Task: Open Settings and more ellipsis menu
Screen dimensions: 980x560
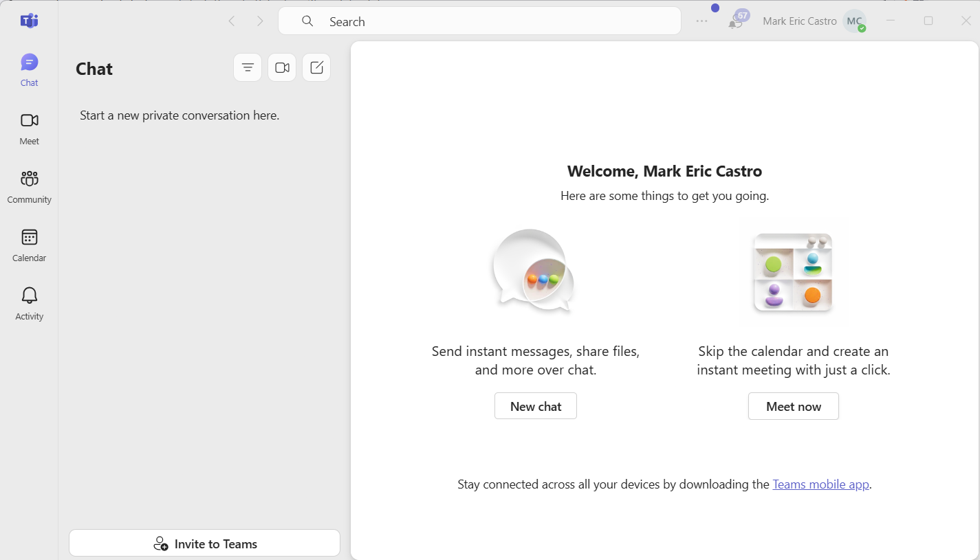Action: pos(701,21)
